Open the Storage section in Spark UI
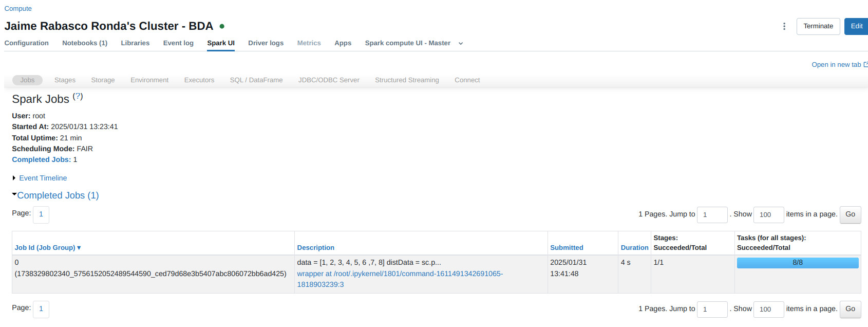The image size is (868, 327). (103, 80)
